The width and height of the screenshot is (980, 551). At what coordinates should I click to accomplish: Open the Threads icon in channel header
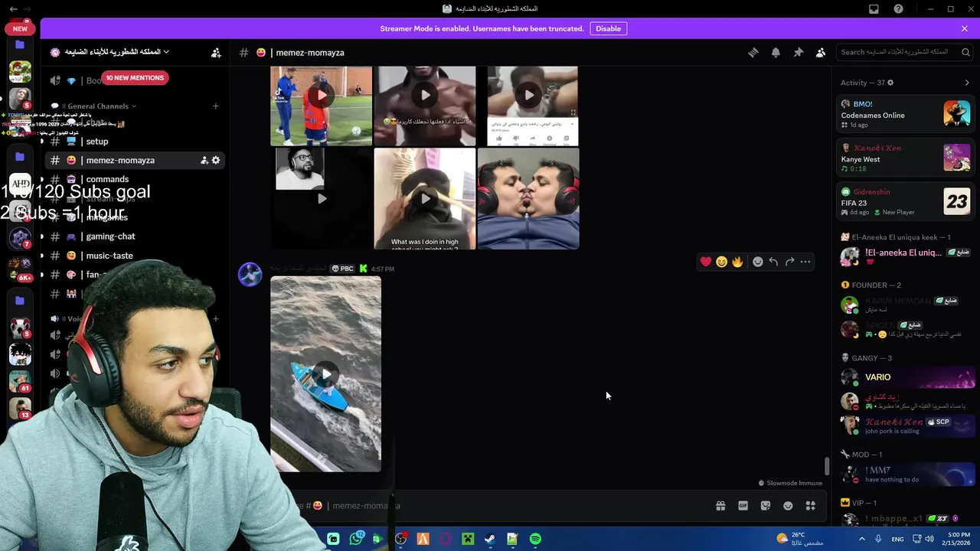click(753, 52)
